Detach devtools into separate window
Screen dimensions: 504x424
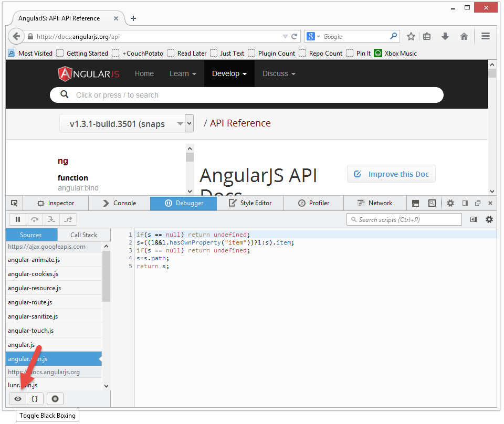(478, 203)
